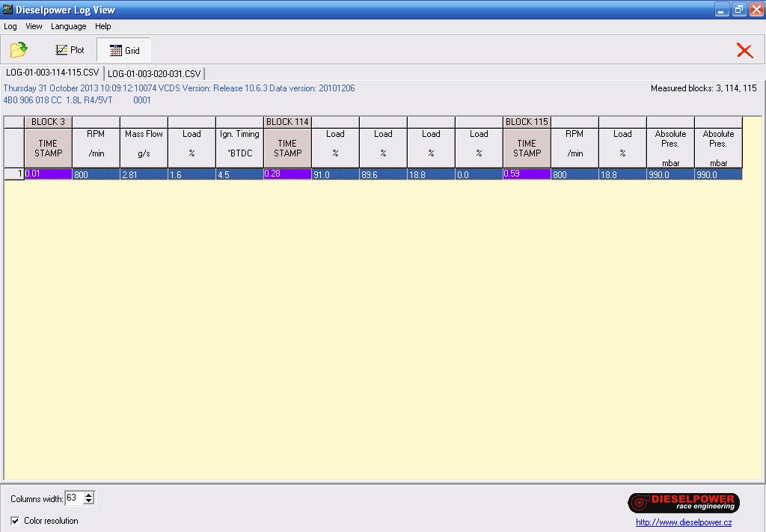Click the Columns width input field
This screenshot has width=766, height=532.
tap(74, 498)
